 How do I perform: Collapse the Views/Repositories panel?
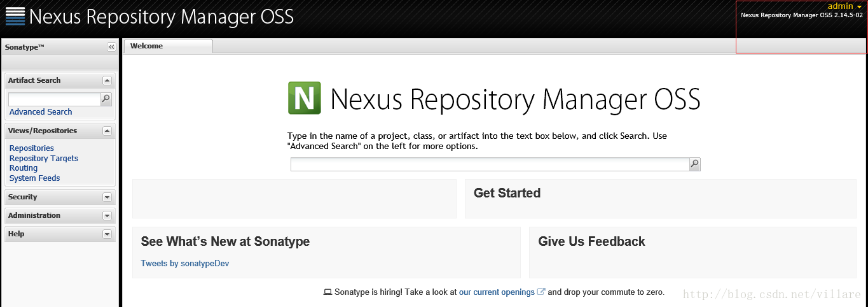click(x=107, y=131)
